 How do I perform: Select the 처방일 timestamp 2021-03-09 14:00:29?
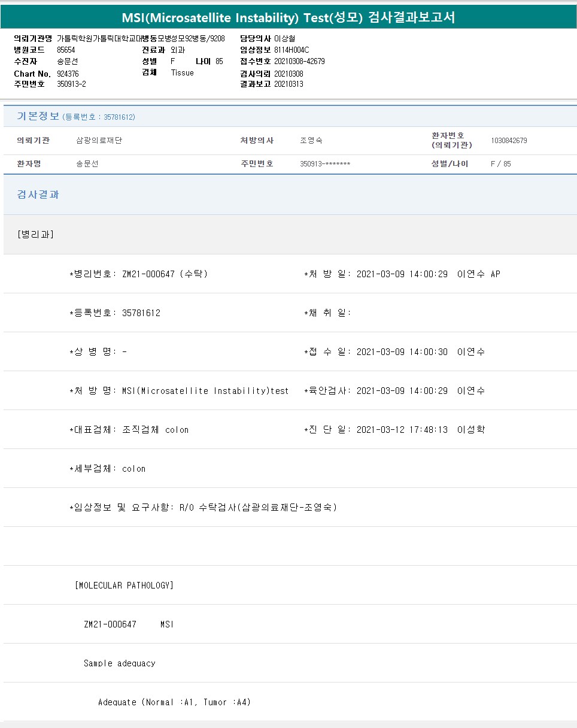pyautogui.click(x=402, y=274)
